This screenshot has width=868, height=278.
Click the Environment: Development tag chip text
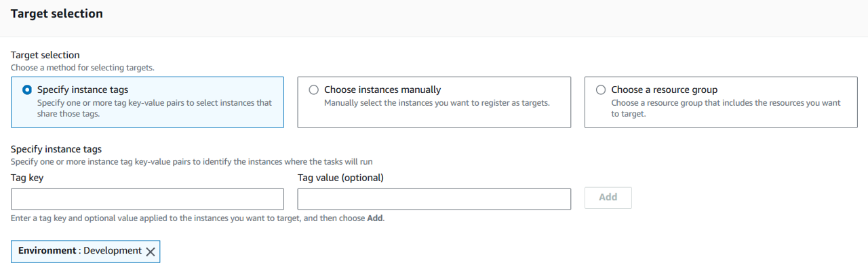80,251
